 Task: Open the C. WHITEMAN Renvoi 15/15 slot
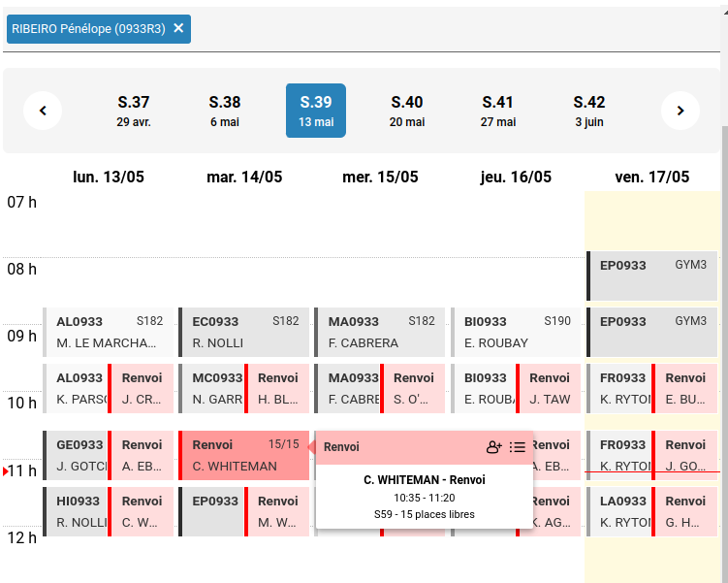[244, 456]
